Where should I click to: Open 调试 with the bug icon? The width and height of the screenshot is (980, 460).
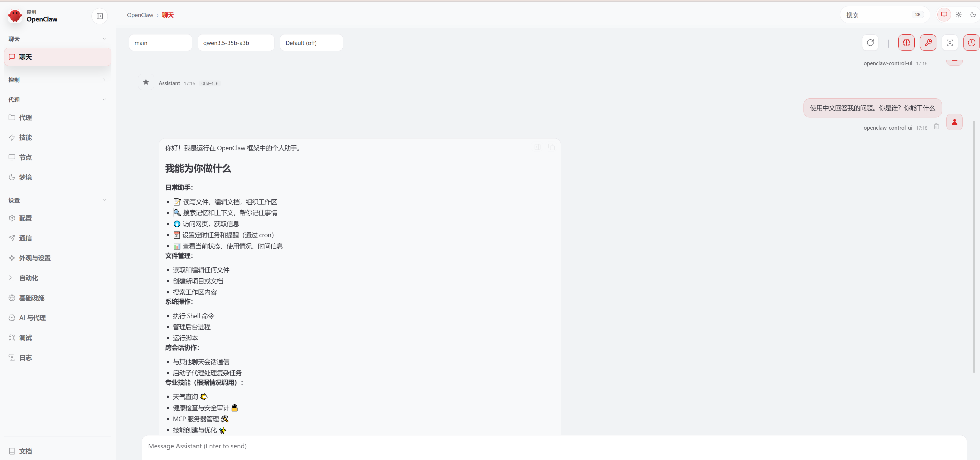pyautogui.click(x=58, y=338)
